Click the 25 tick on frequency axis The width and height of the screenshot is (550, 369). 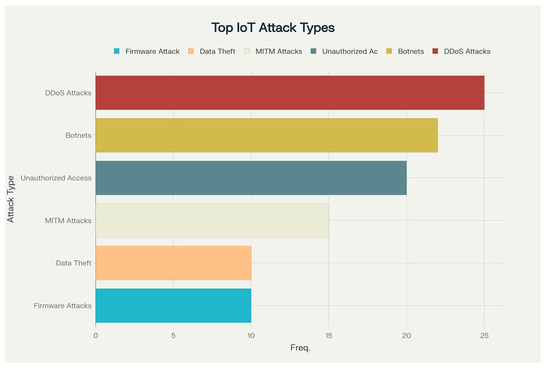[x=484, y=336]
